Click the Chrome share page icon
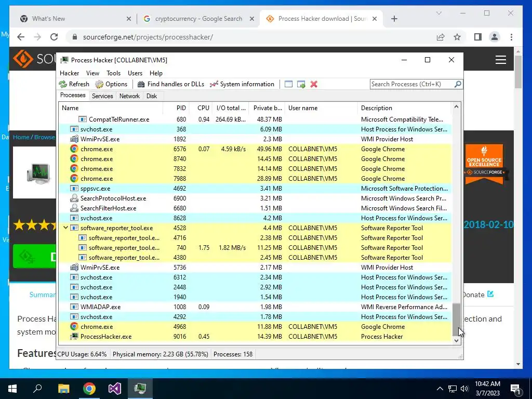This screenshot has height=399, width=532. pyautogui.click(x=441, y=37)
